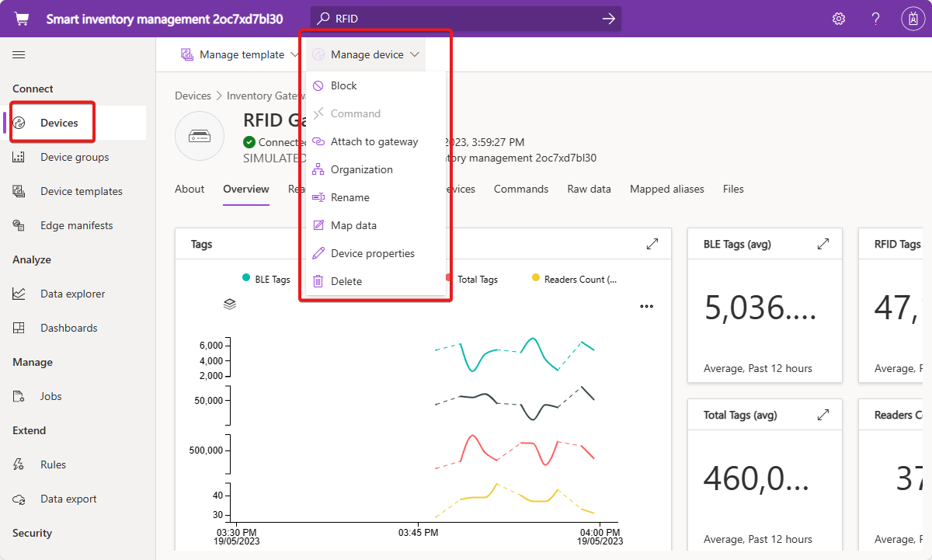Switch to the Files tab

point(733,189)
